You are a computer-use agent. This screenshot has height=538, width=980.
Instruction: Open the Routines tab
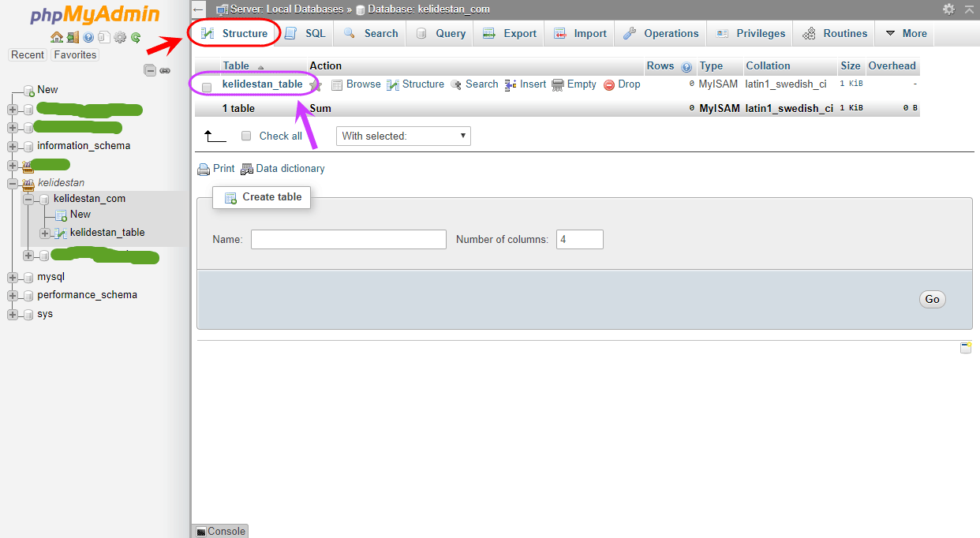(x=835, y=33)
